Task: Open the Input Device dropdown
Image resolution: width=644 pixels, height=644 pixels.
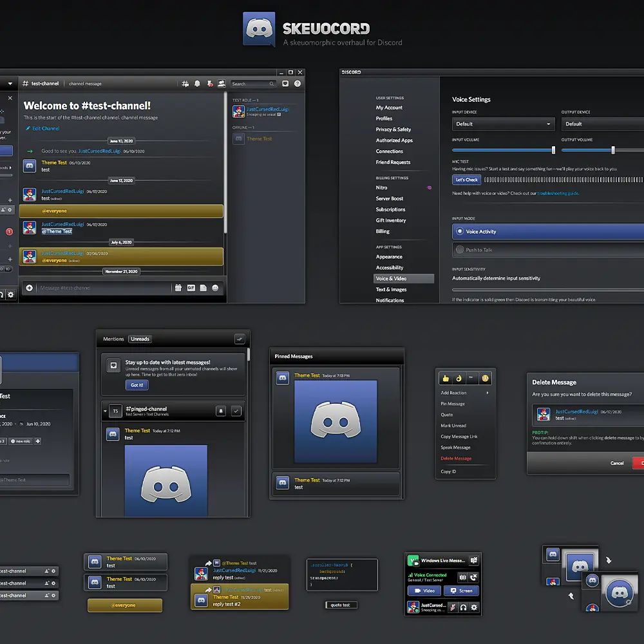Action: [503, 124]
